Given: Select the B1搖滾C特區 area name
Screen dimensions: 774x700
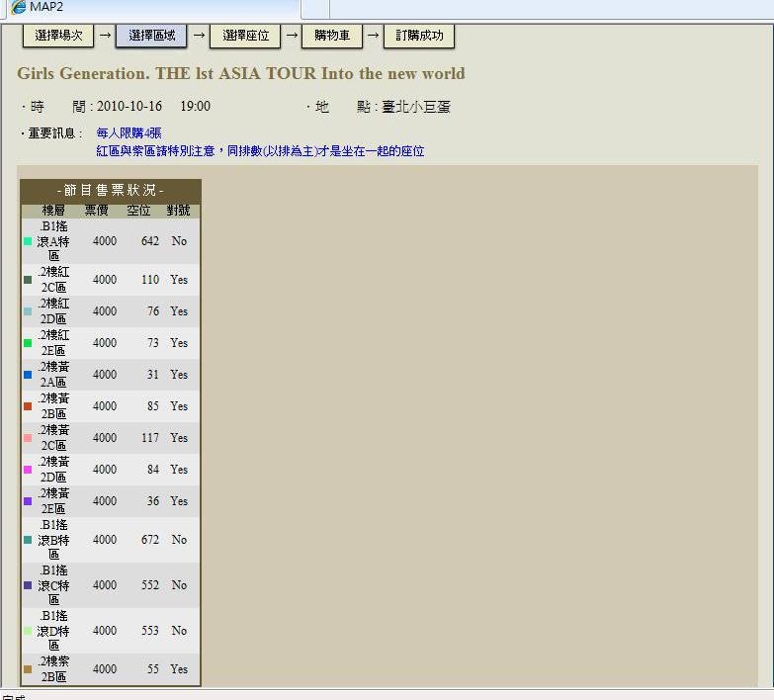Looking at the screenshot, I should point(53,585).
